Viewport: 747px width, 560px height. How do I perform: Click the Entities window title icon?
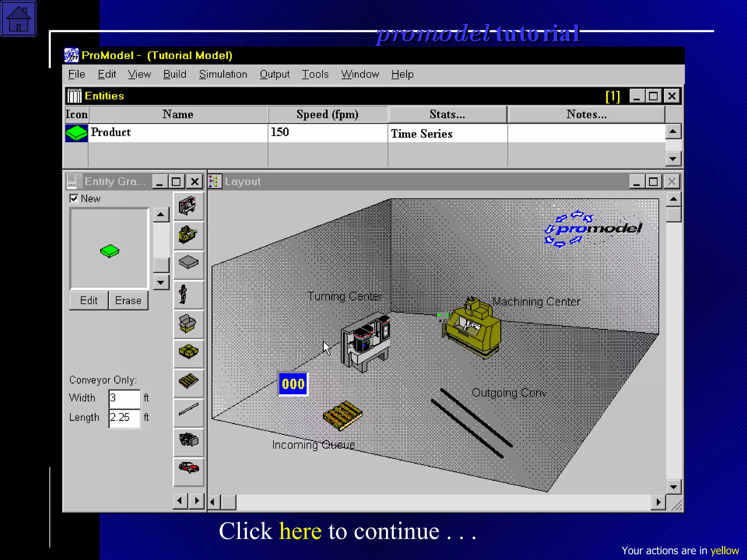pyautogui.click(x=74, y=96)
